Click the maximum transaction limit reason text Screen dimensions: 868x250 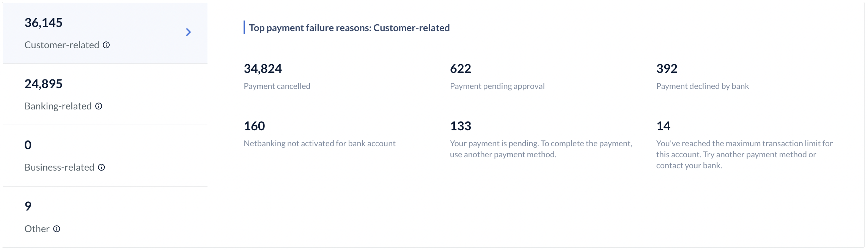pyautogui.click(x=744, y=155)
